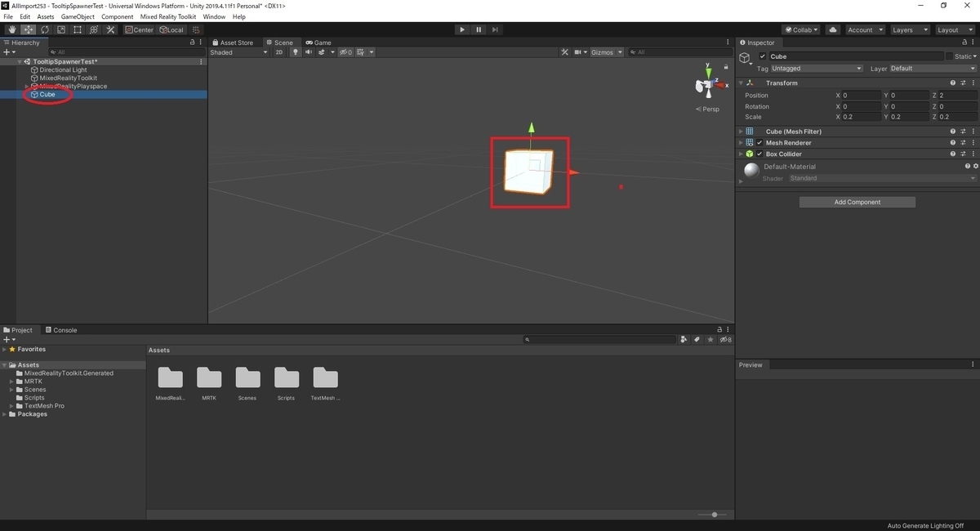Select the Scale tool in the toolbar
This screenshot has height=531, width=980.
[61, 29]
